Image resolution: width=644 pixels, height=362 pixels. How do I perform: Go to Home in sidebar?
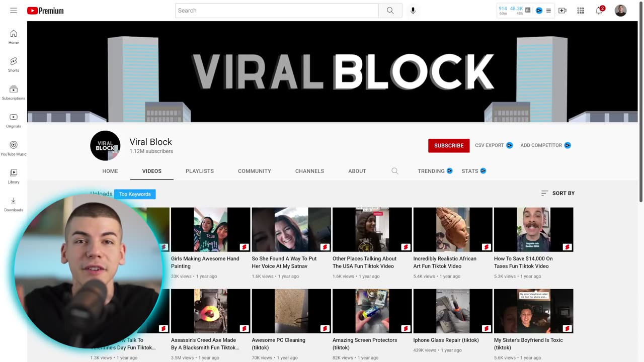click(14, 37)
